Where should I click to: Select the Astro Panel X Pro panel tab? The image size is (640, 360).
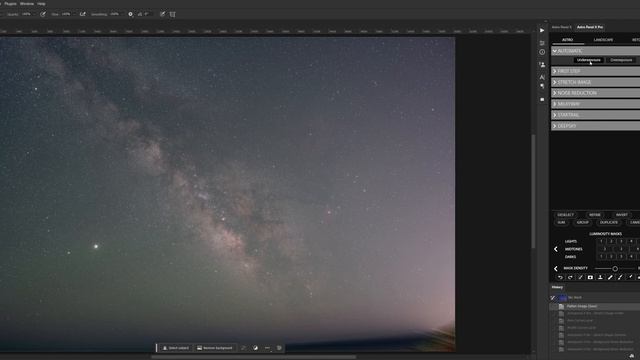pyautogui.click(x=590, y=27)
